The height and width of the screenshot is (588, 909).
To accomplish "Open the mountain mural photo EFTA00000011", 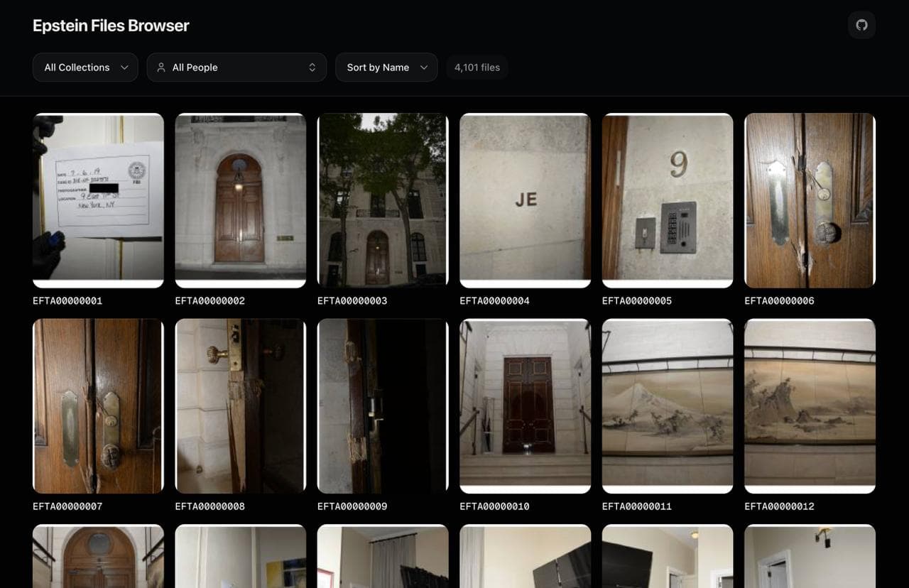I will [667, 405].
